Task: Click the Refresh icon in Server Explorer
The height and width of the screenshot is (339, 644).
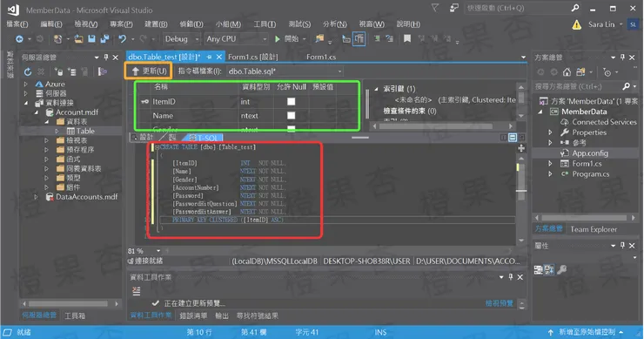Action: coord(28,72)
